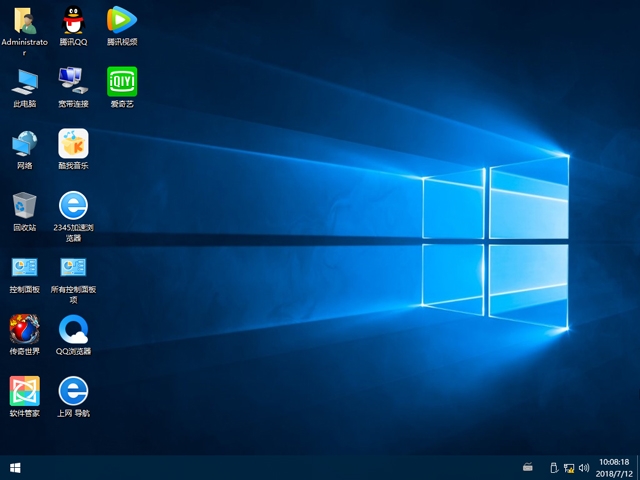Launch 腾讯QQ penguin icon
Viewport: 640px width, 480px height.
[x=73, y=20]
